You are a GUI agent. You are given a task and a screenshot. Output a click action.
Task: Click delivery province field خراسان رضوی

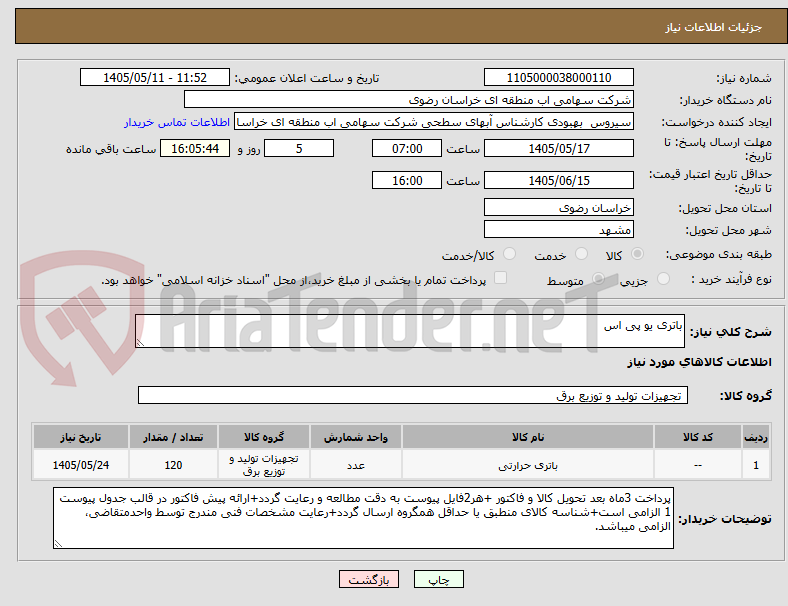tap(558, 208)
